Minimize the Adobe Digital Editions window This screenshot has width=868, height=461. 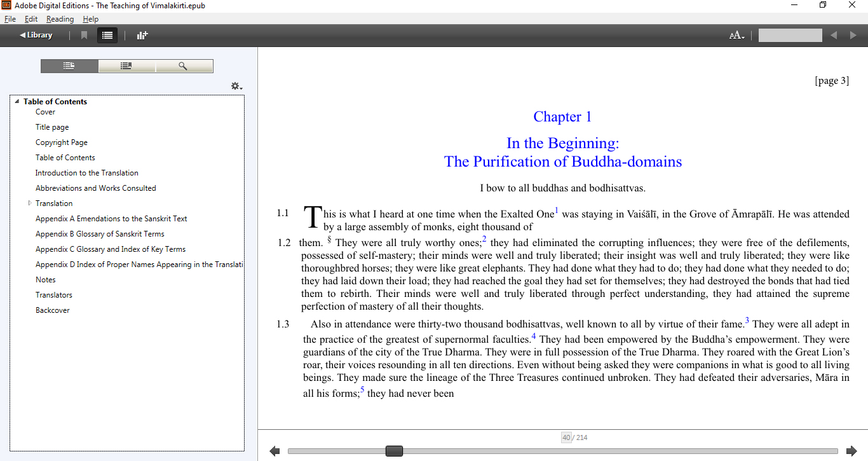(x=794, y=5)
